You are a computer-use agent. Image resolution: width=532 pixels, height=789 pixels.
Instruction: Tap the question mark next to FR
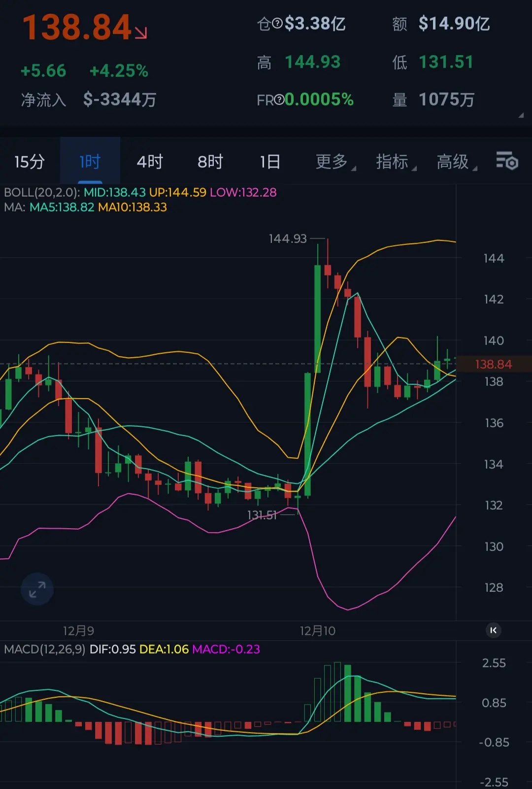coord(279,100)
